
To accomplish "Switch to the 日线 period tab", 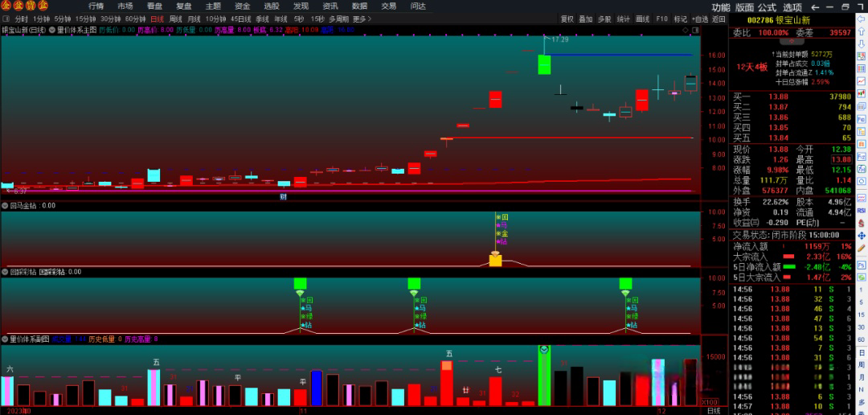I will pos(157,18).
